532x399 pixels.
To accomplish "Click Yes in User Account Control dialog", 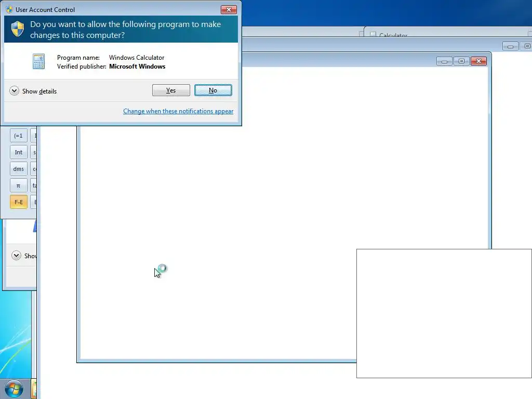I will [x=171, y=90].
